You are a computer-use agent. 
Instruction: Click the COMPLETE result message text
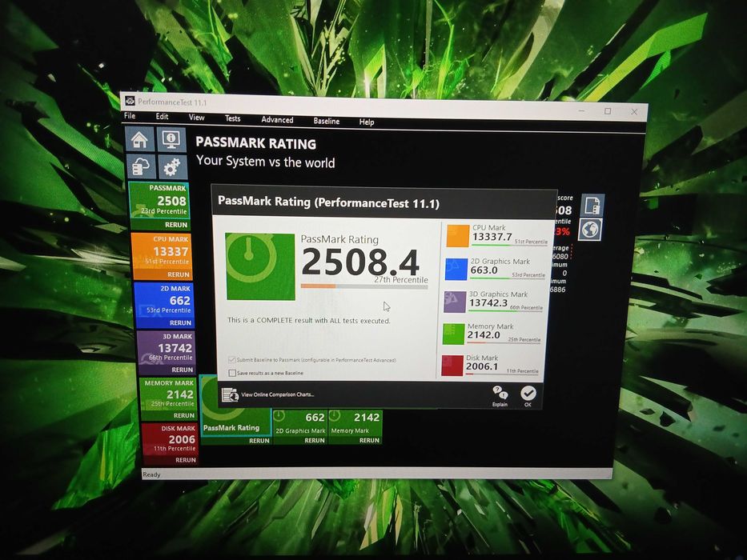pos(309,321)
